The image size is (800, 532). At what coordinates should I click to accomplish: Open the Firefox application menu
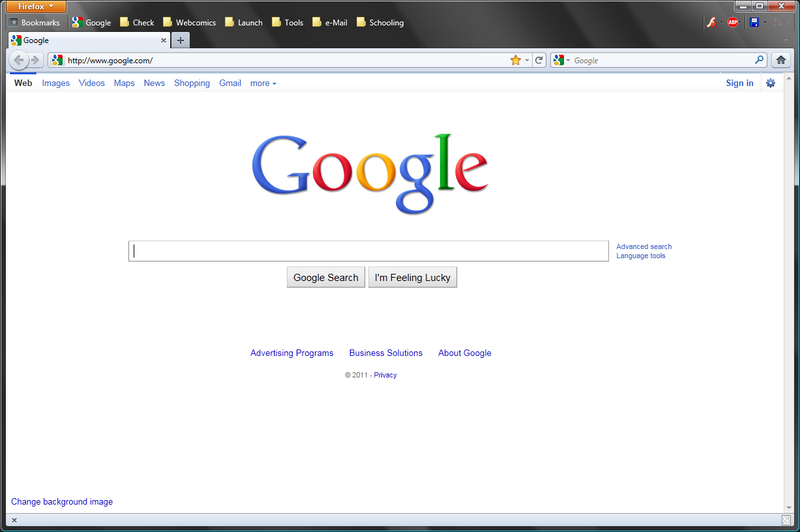coord(35,7)
